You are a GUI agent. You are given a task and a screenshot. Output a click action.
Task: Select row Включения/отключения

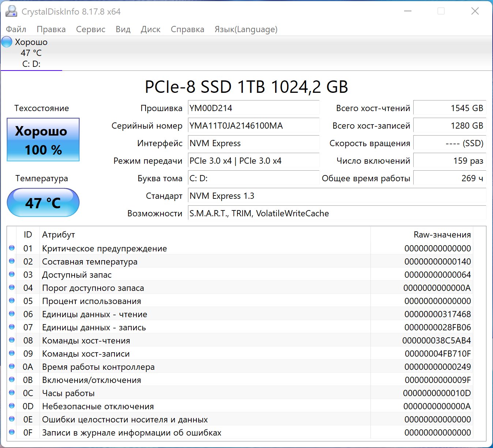point(240,380)
